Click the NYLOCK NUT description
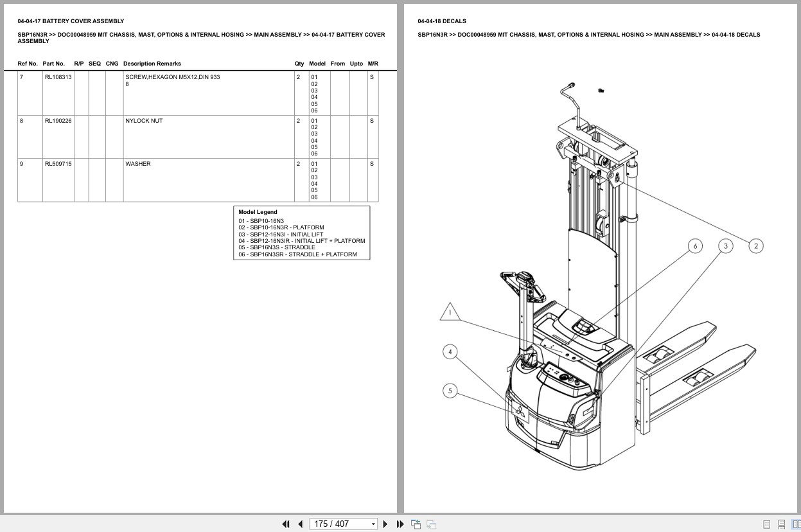This screenshot has width=801, height=532. click(x=144, y=121)
